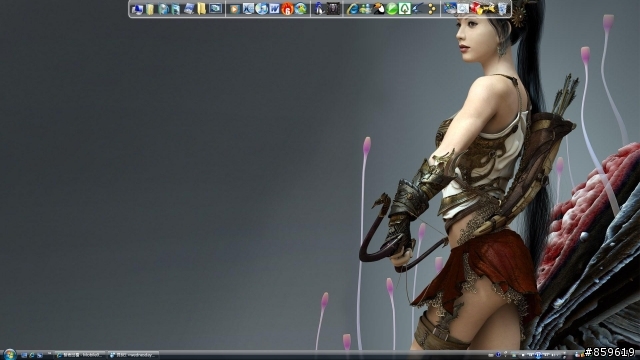This screenshot has height=360, width=640.
Task: Launch the Flip 3D window switcher dock icon
Action: [x=189, y=9]
